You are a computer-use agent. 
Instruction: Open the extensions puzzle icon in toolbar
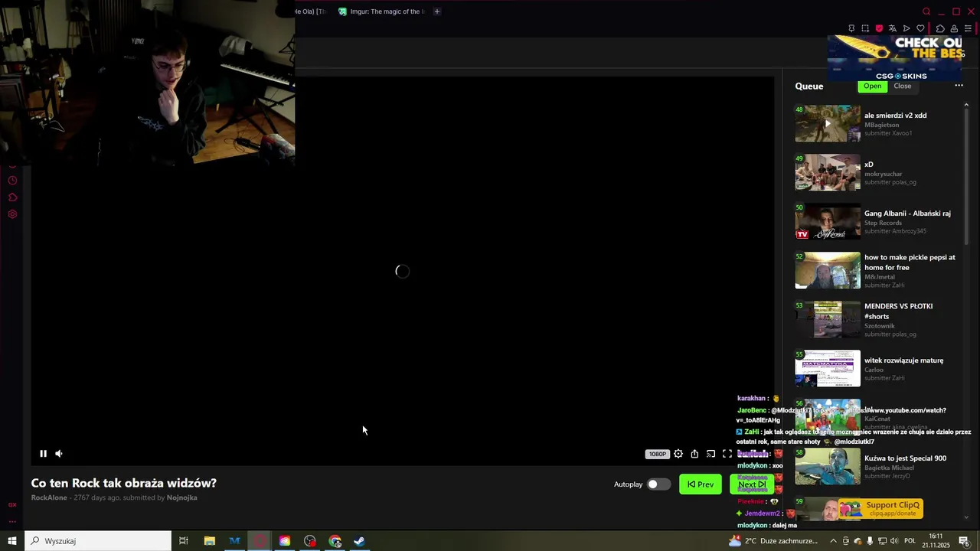coord(940,28)
